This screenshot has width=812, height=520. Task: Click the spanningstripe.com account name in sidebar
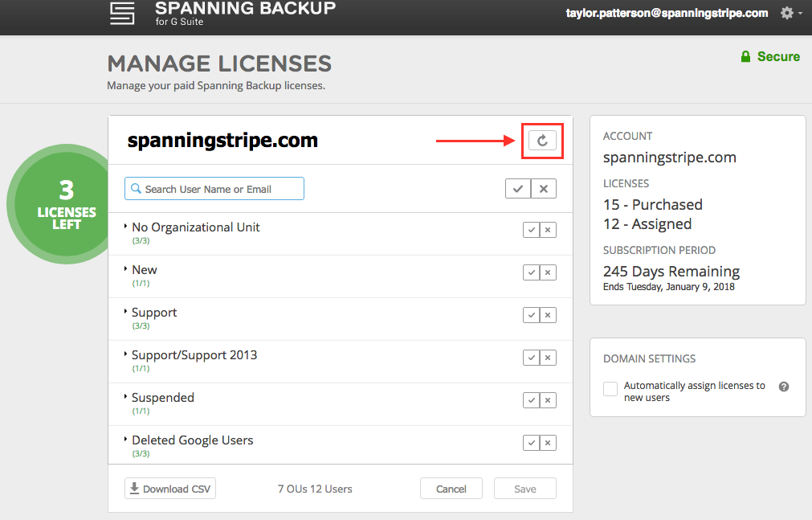click(x=670, y=158)
